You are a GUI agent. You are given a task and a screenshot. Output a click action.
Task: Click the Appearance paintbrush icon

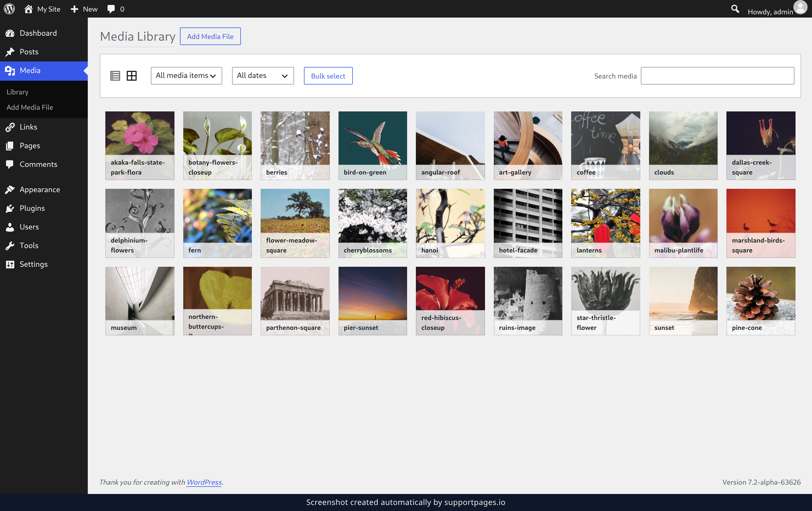pyautogui.click(x=10, y=190)
